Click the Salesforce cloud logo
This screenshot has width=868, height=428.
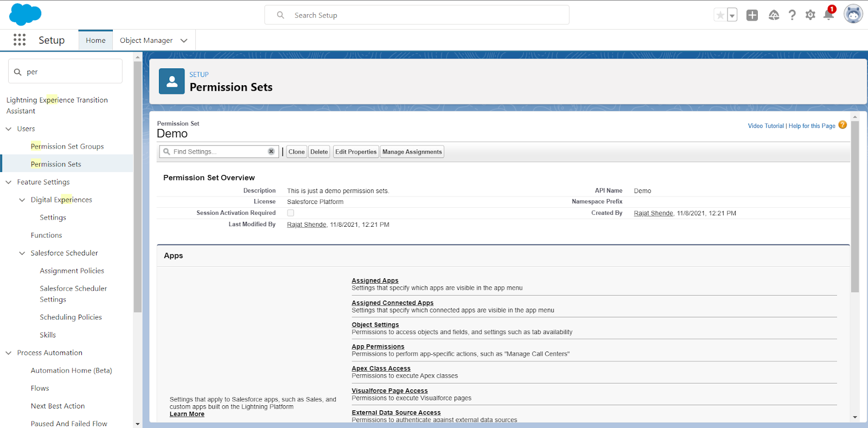pos(25,14)
